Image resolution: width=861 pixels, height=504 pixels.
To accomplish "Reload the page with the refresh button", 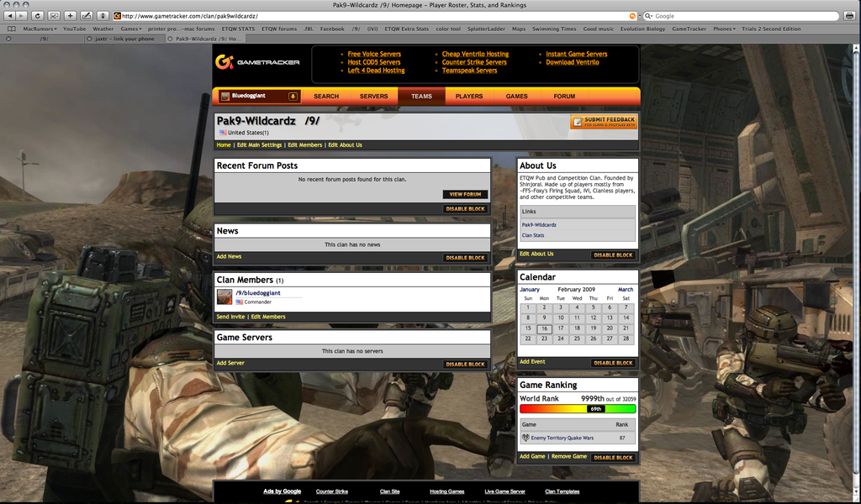I will tap(38, 16).
